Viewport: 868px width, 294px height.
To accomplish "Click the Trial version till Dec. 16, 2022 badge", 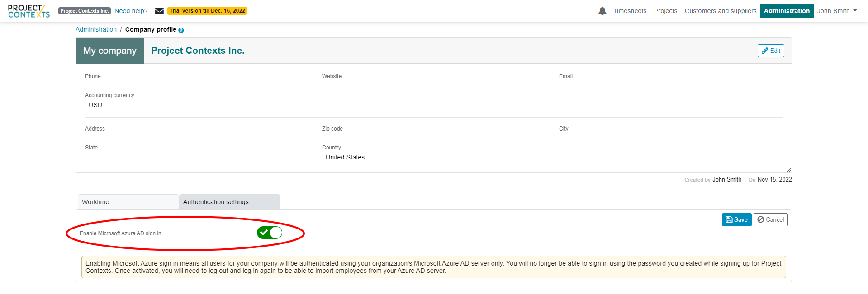I will click(x=207, y=11).
